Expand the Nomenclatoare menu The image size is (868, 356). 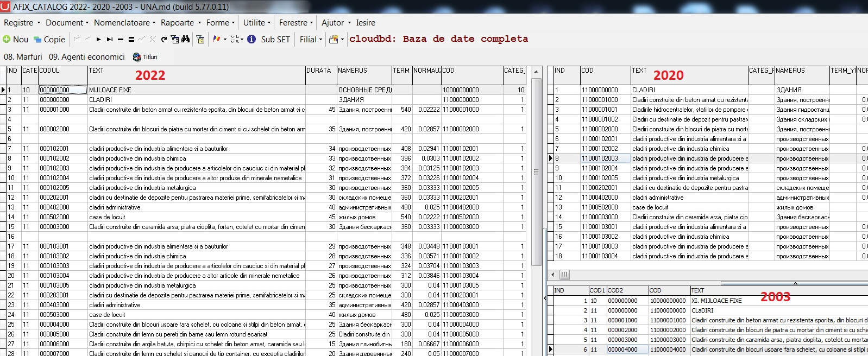click(125, 23)
